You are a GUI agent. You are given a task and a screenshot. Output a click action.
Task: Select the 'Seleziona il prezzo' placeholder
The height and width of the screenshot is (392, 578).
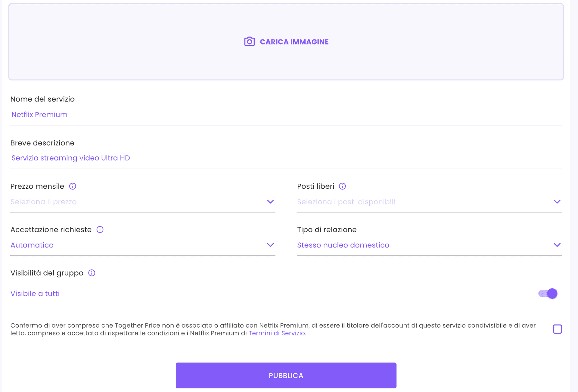point(43,202)
